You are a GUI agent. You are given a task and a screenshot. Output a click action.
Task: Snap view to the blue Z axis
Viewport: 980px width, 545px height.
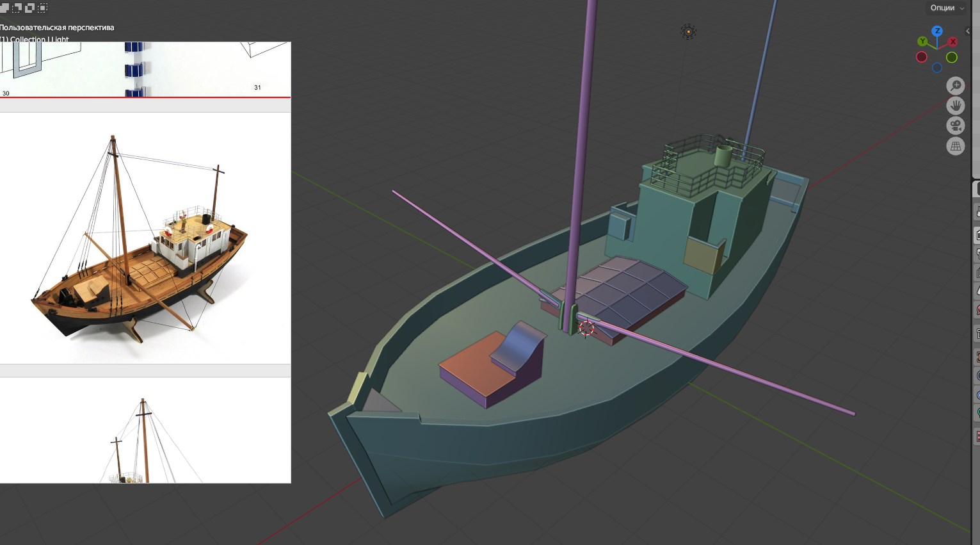pos(937,31)
